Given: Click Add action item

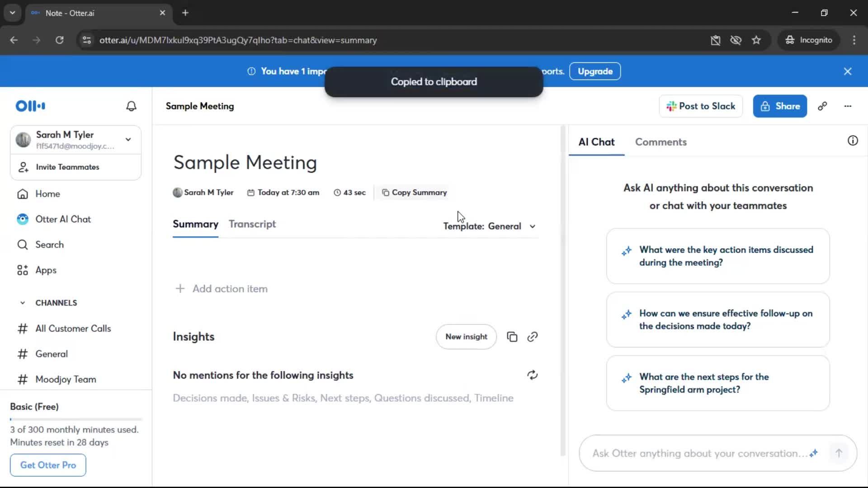Looking at the screenshot, I should coord(222,289).
